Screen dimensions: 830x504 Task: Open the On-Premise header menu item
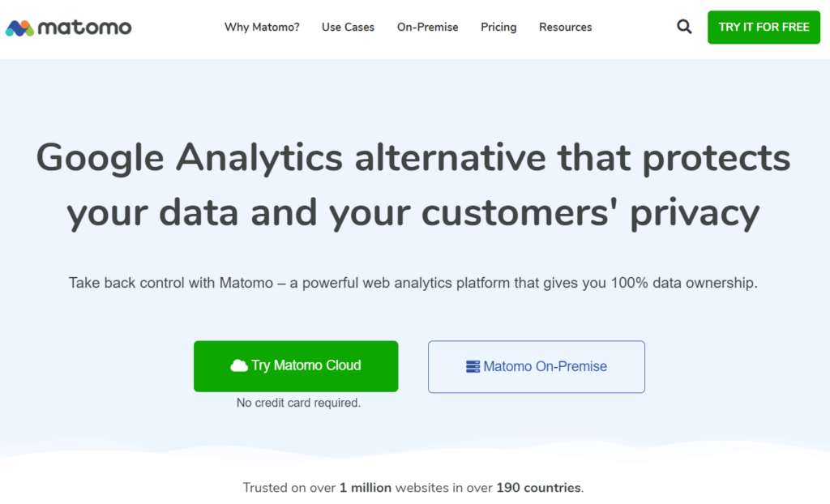coord(427,27)
